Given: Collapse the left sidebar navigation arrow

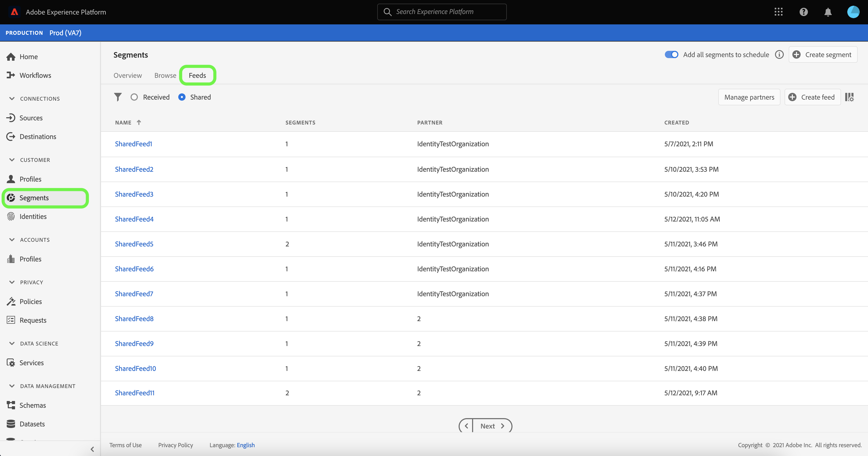Looking at the screenshot, I should click(92, 449).
